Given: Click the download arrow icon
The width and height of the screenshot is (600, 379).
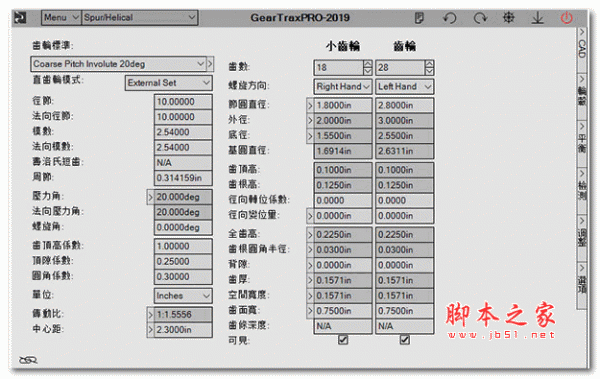Looking at the screenshot, I should pos(538,18).
